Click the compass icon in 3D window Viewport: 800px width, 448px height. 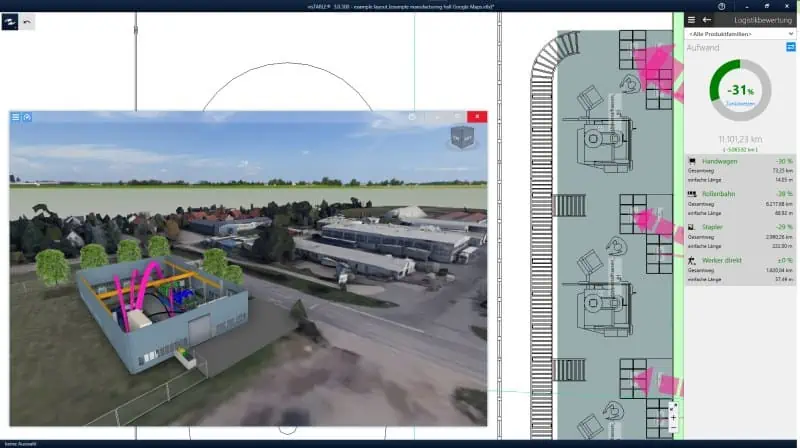click(27, 117)
